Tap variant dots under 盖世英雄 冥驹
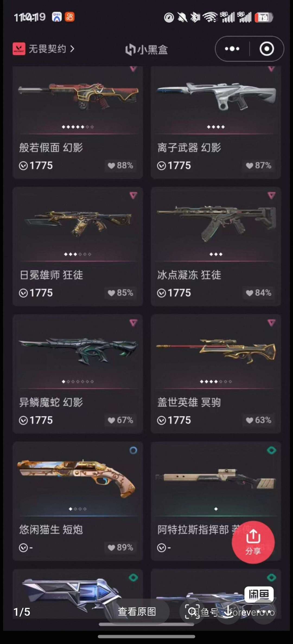The image size is (293, 644). click(x=216, y=382)
